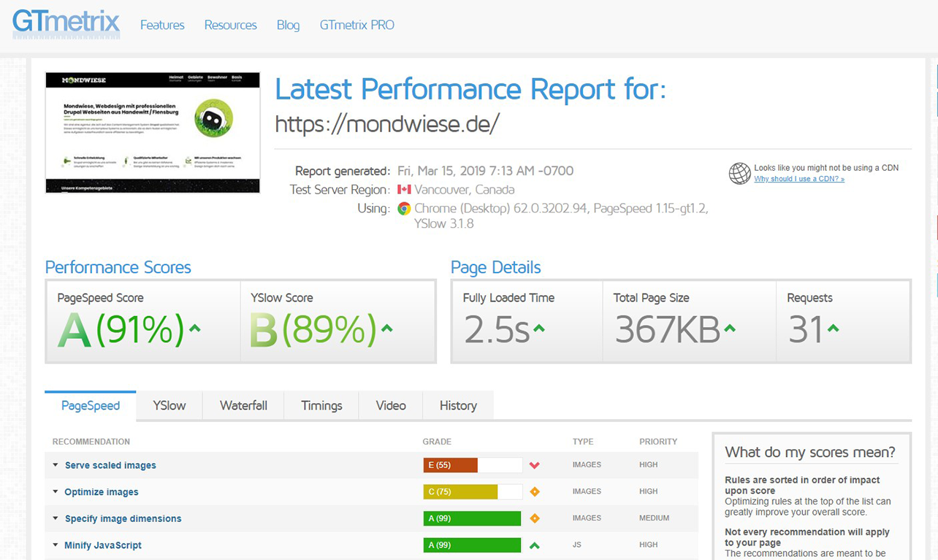Expand the Optimize images recommendation
938x560 pixels.
coord(56,492)
